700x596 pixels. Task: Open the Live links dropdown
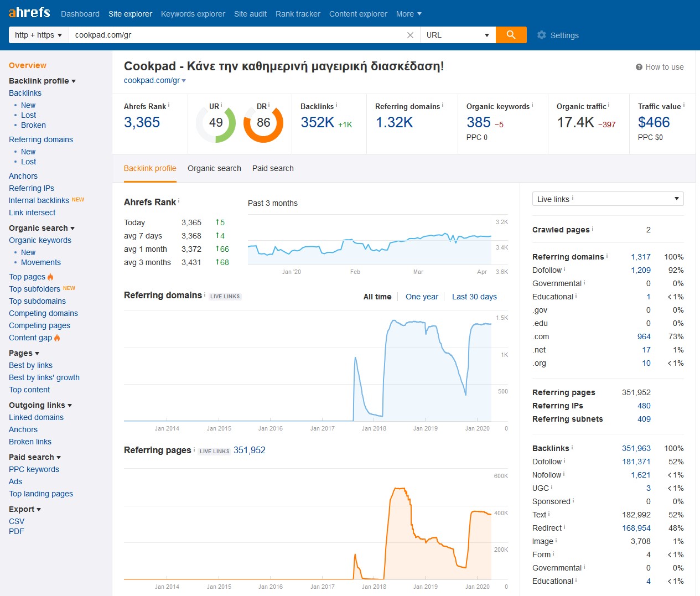[x=608, y=199]
